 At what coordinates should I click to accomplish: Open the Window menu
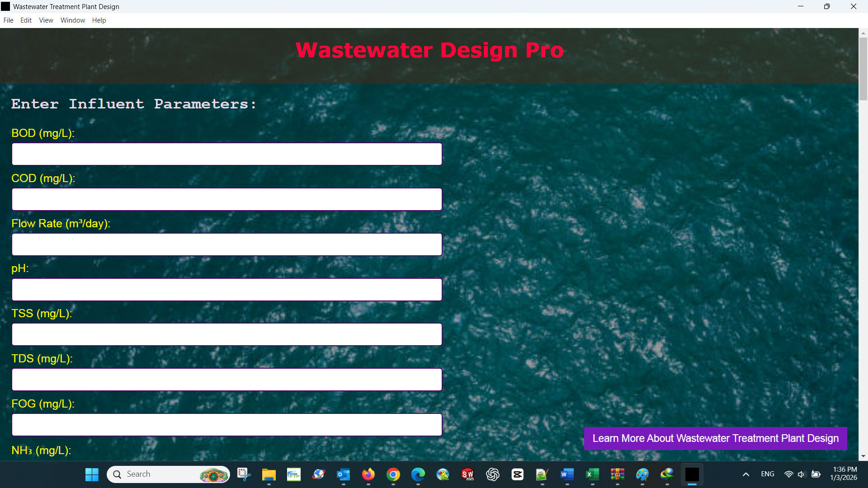[x=73, y=20]
